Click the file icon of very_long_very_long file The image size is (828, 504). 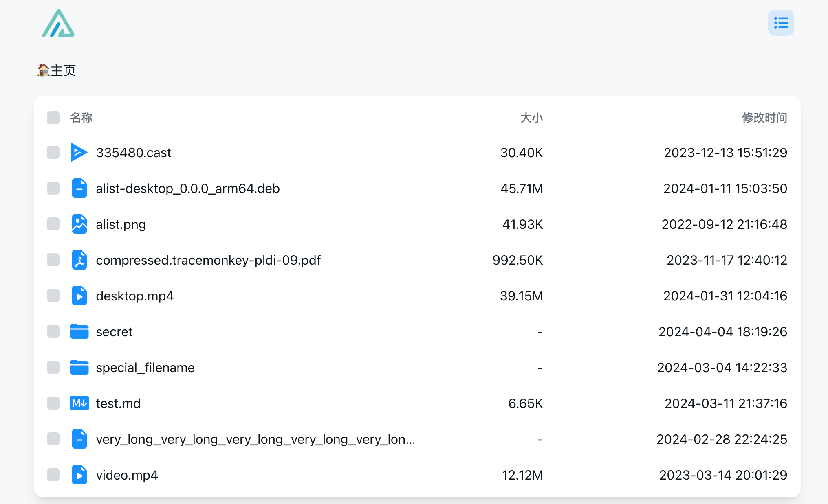coord(79,439)
